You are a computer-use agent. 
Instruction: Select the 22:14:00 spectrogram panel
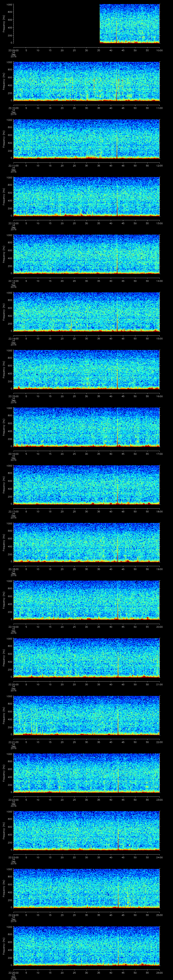(x=87, y=312)
